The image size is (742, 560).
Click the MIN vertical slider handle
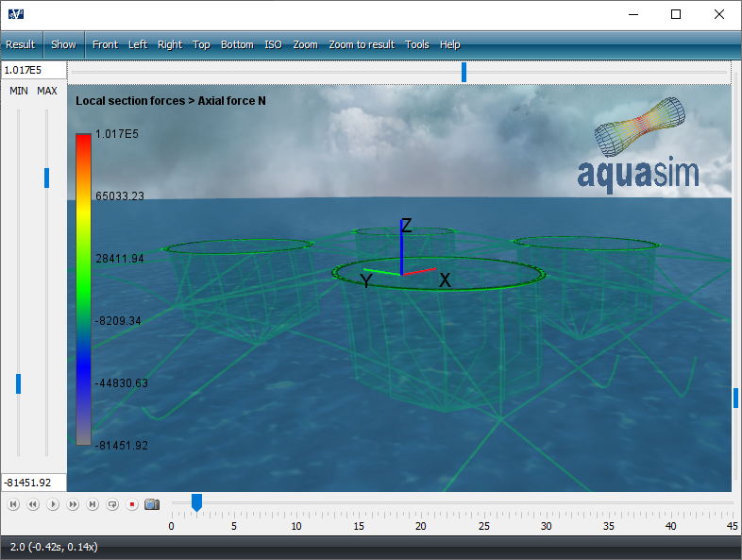point(19,383)
